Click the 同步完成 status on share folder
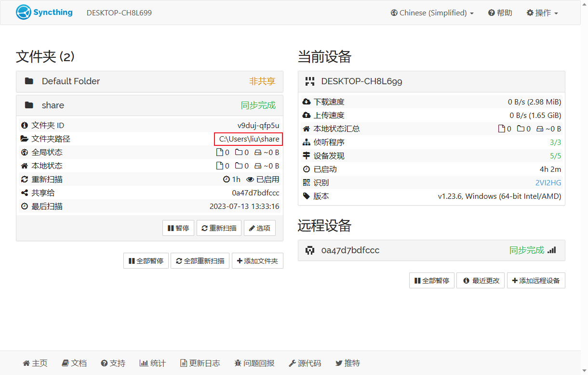 258,105
